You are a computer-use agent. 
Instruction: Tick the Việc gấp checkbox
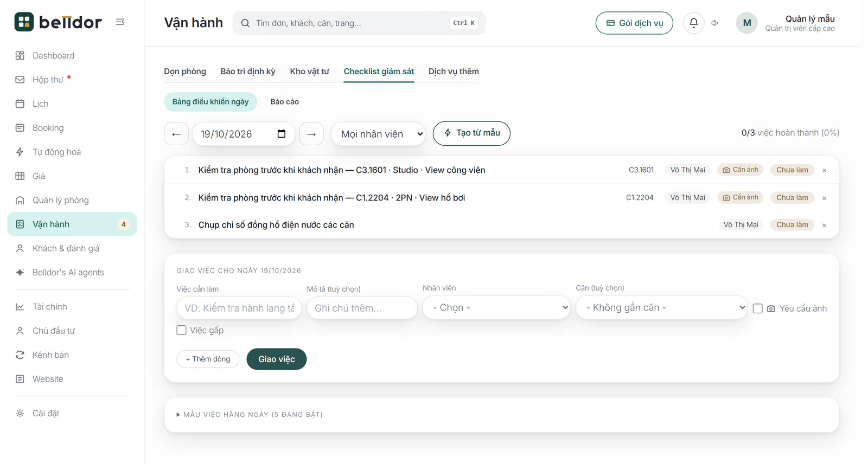pos(182,330)
